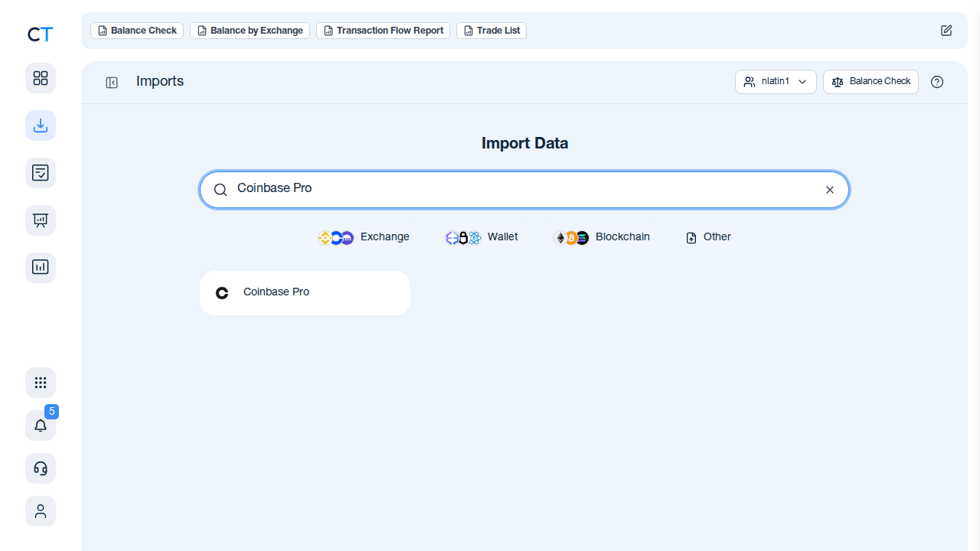Select the Coinbase Pro result card
Image resolution: width=980 pixels, height=551 pixels.
click(x=305, y=292)
